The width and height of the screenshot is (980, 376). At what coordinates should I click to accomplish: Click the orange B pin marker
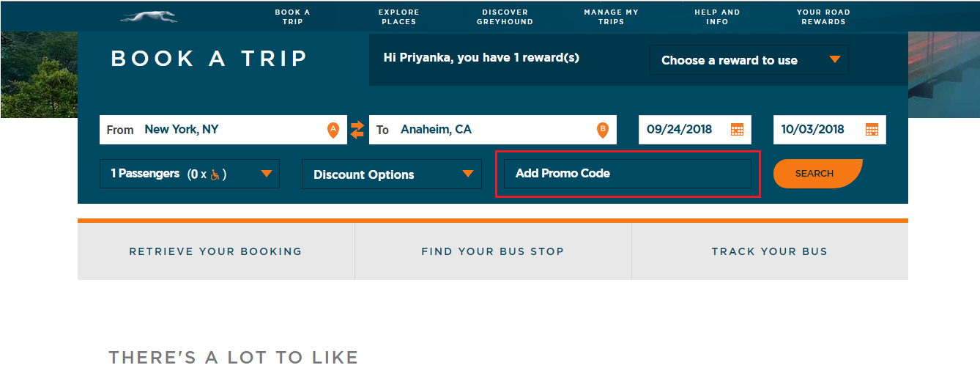click(x=603, y=130)
